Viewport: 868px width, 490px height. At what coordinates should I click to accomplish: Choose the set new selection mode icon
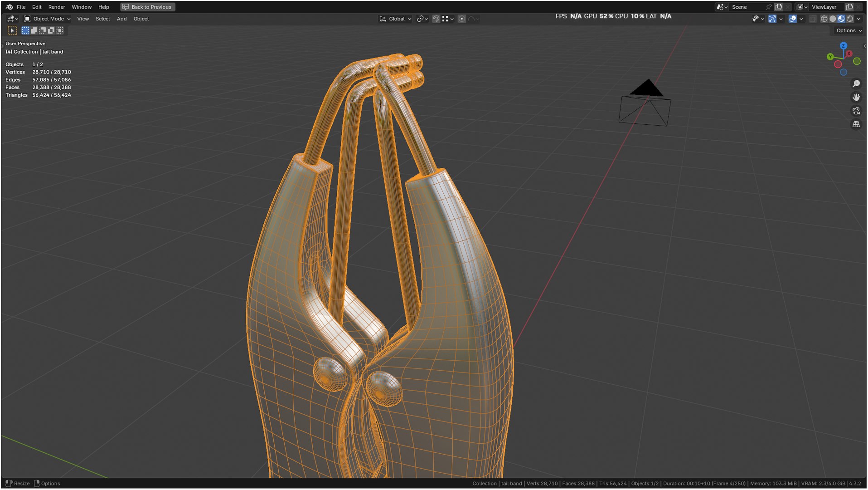coord(25,30)
